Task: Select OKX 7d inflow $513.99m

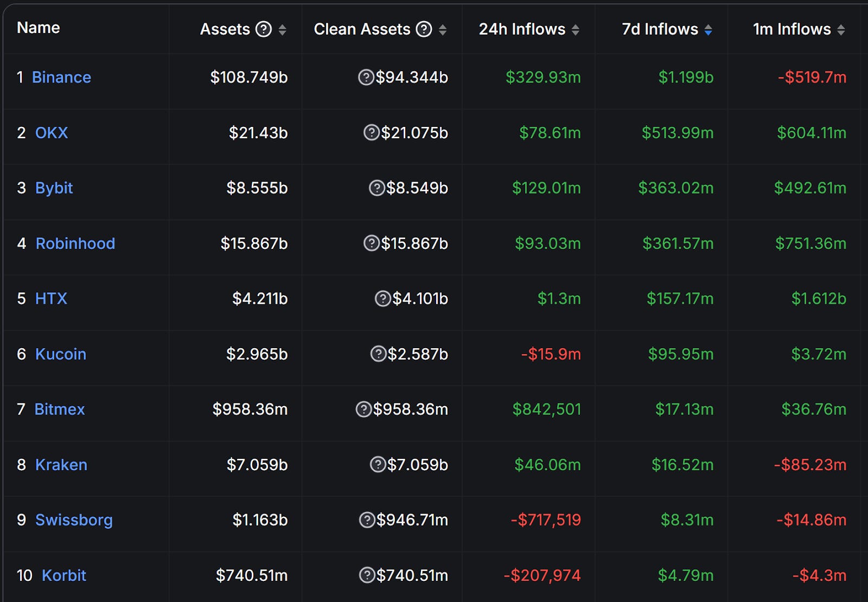Action: coord(678,132)
